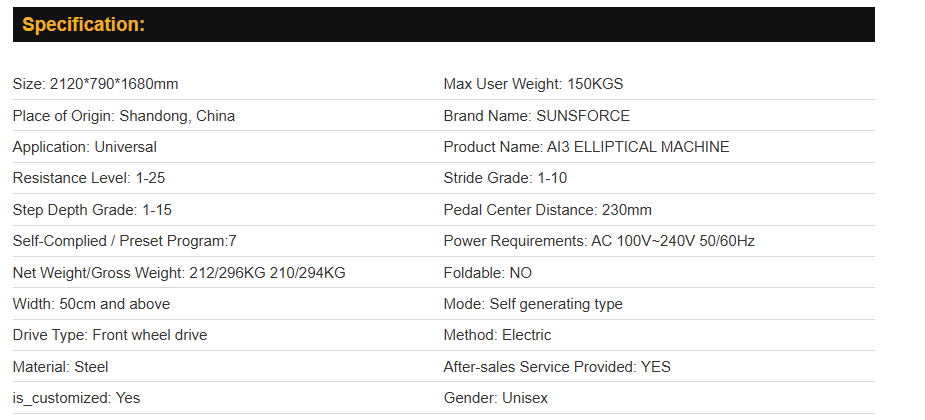Click the Width 50cm and above text
Screen dimensions: 925x420
[x=91, y=304]
